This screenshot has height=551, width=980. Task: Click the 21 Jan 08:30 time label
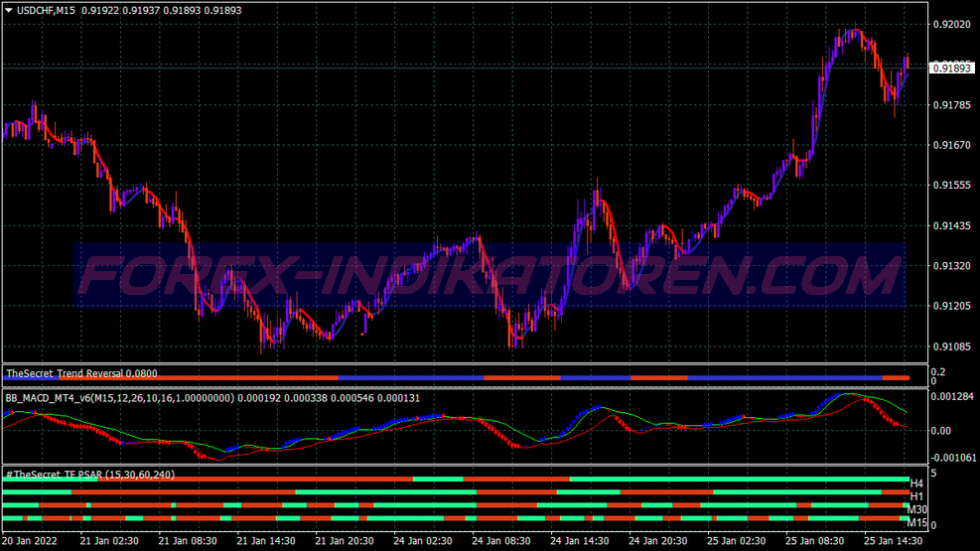pyautogui.click(x=188, y=541)
